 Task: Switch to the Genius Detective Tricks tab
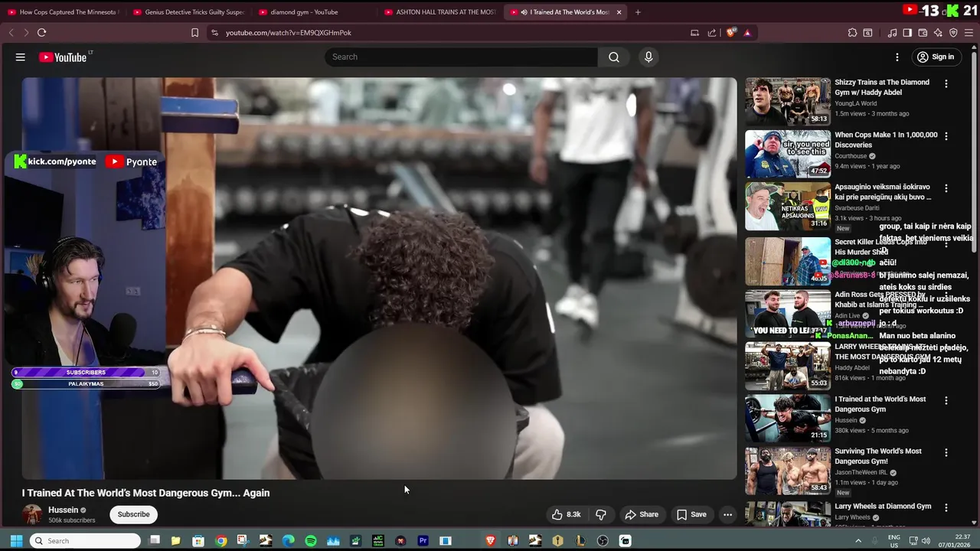(188, 12)
